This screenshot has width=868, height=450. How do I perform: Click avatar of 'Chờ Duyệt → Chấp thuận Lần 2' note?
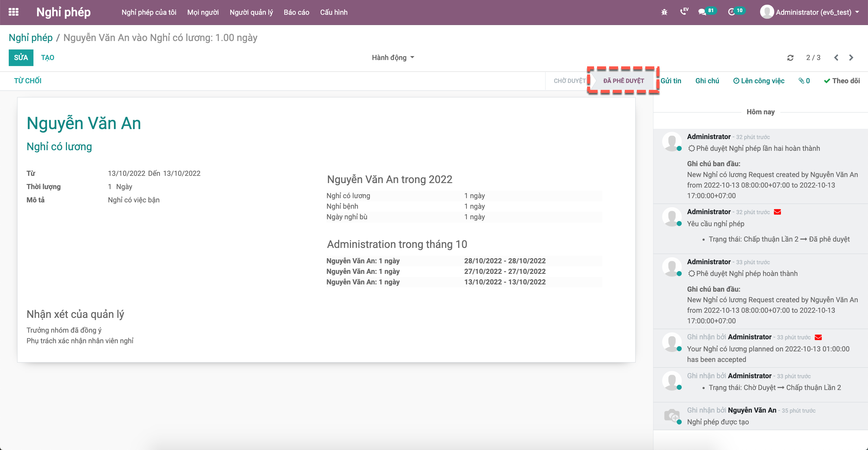coord(671,381)
